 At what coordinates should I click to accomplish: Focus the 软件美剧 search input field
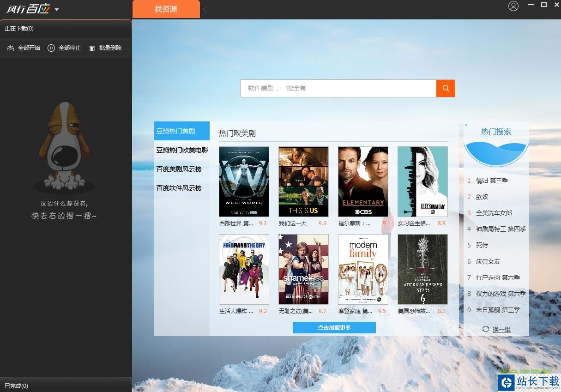338,88
